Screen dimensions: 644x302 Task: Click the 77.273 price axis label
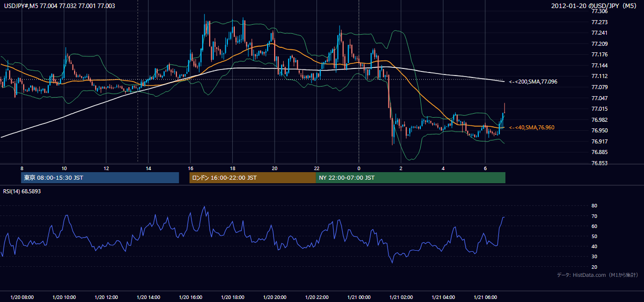click(599, 22)
